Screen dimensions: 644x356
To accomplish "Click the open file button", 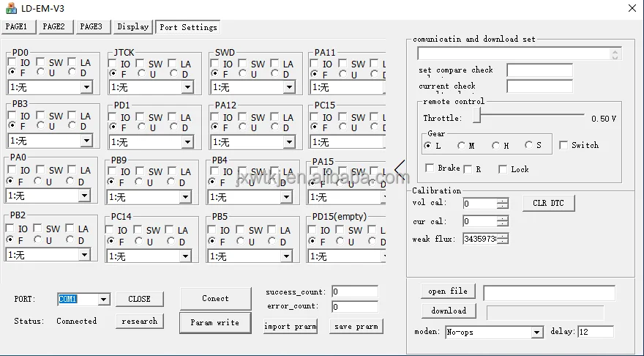I will tap(448, 291).
